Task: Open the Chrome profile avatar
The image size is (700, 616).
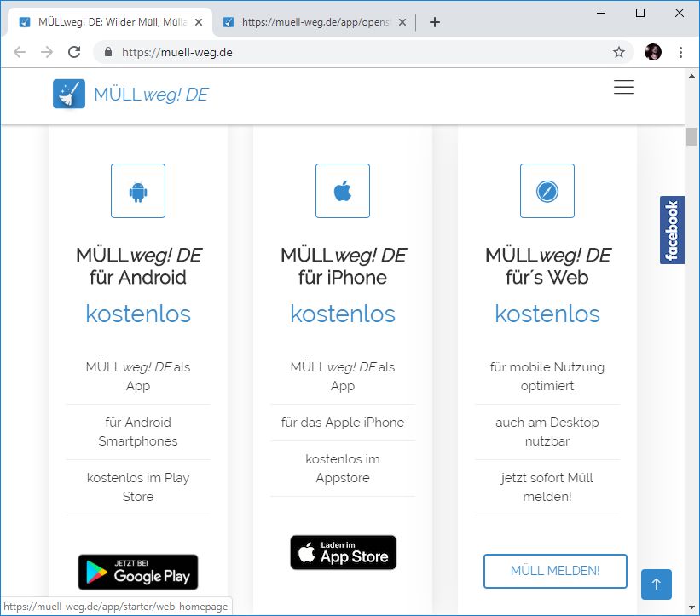Action: tap(653, 52)
